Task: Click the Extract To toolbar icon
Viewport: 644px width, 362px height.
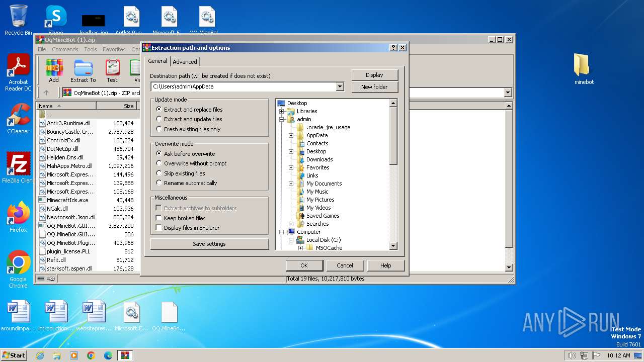Action: coord(83,70)
